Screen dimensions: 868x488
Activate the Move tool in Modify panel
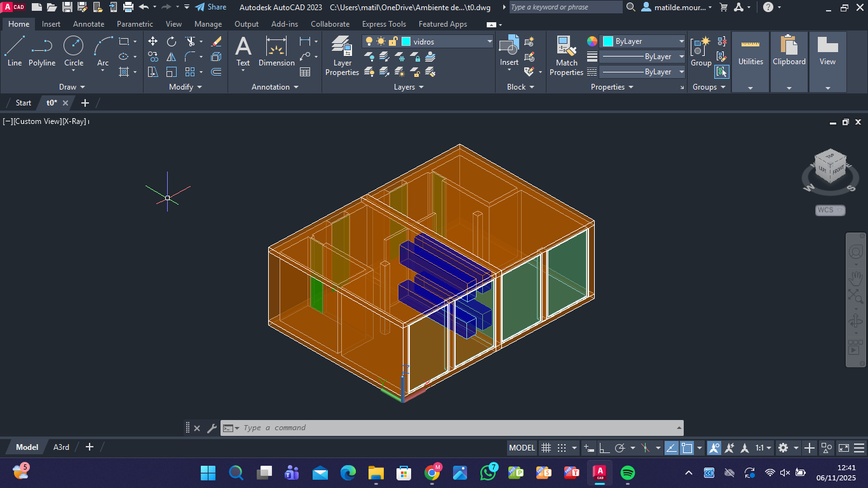153,41
